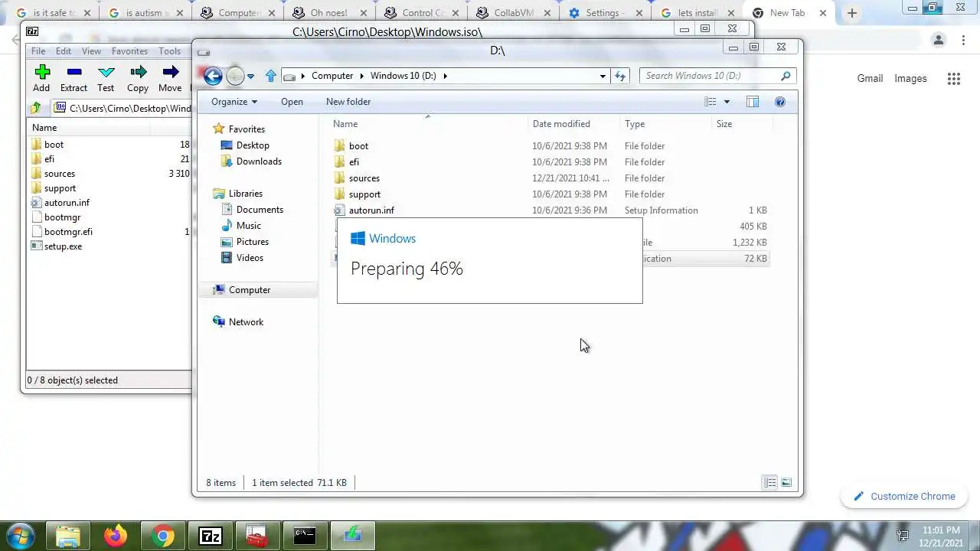Select the boot folder in Explorer
This screenshot has height=551, width=980.
pyautogui.click(x=358, y=146)
